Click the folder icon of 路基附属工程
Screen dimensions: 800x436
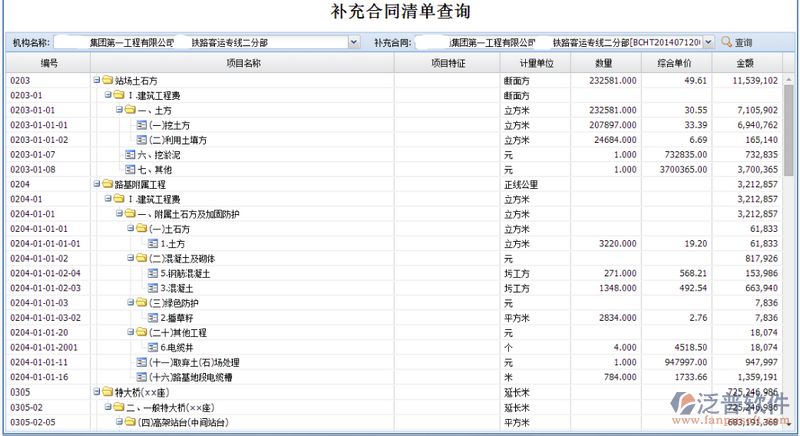point(107,185)
